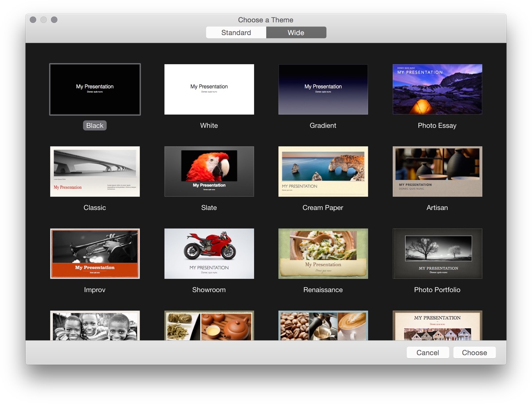Choose the Gradient theme thumbnail
Screen dimensions: 532x404
pyautogui.click(x=323, y=89)
